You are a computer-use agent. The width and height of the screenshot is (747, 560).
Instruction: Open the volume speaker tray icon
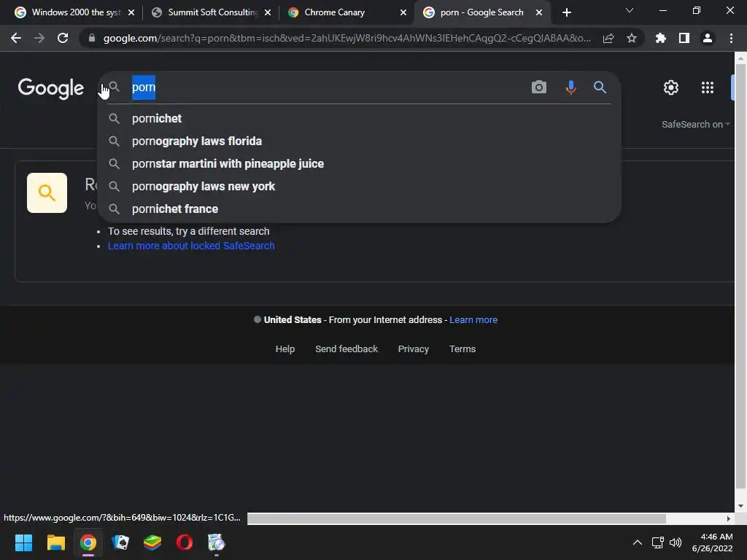(x=676, y=542)
